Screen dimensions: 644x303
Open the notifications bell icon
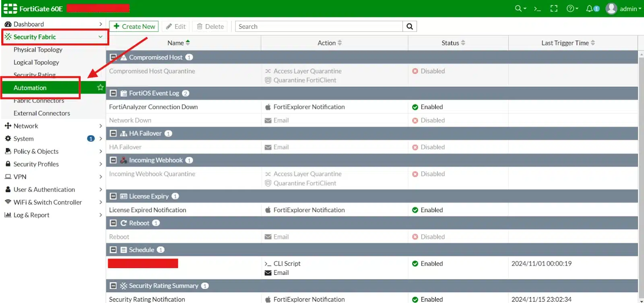[x=590, y=9]
